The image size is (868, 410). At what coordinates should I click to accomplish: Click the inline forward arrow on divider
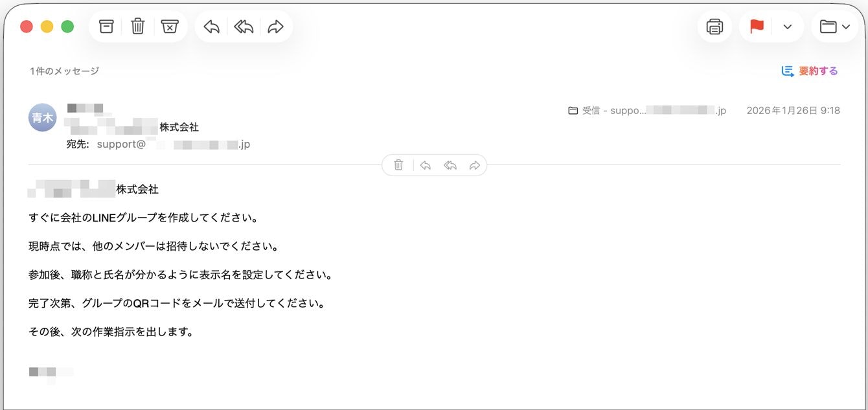tap(475, 165)
